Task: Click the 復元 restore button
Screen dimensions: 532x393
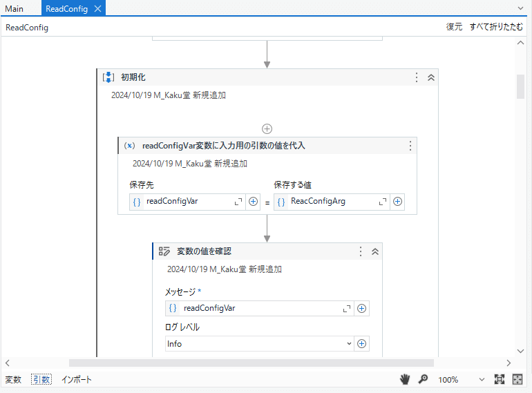Action: [x=454, y=27]
